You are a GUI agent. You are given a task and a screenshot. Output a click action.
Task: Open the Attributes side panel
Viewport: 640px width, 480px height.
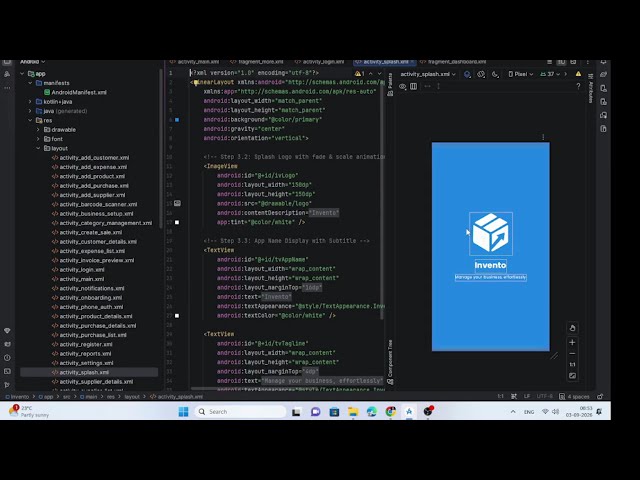pos(590,89)
